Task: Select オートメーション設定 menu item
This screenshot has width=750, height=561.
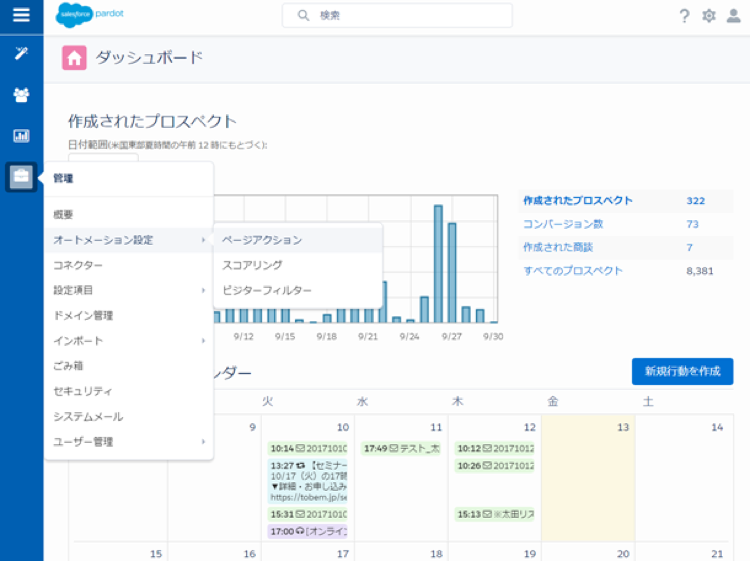Action: 129,240
